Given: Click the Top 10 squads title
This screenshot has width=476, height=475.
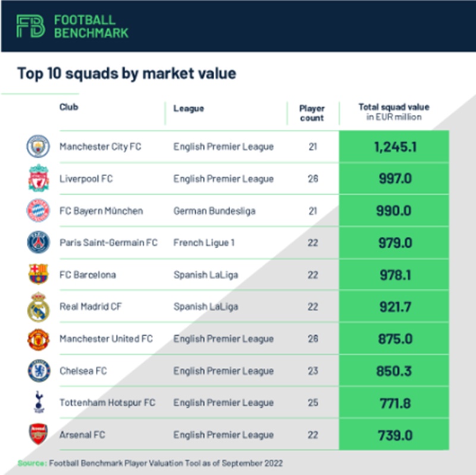Looking at the screenshot, I should point(127,73).
